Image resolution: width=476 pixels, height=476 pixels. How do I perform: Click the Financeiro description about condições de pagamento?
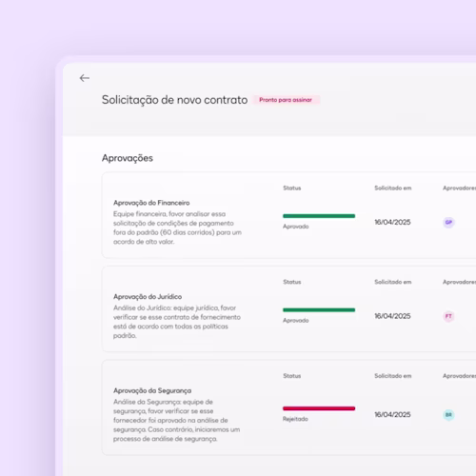click(177, 228)
